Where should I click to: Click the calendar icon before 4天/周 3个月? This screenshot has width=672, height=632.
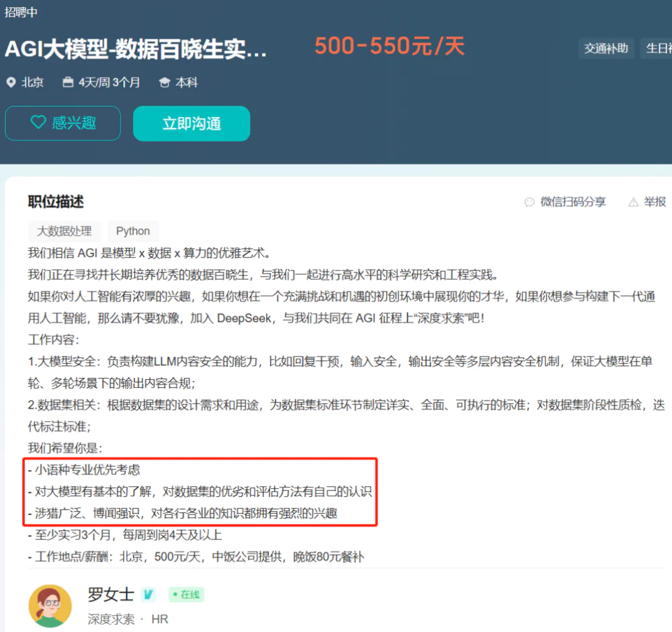pyautogui.click(x=68, y=82)
